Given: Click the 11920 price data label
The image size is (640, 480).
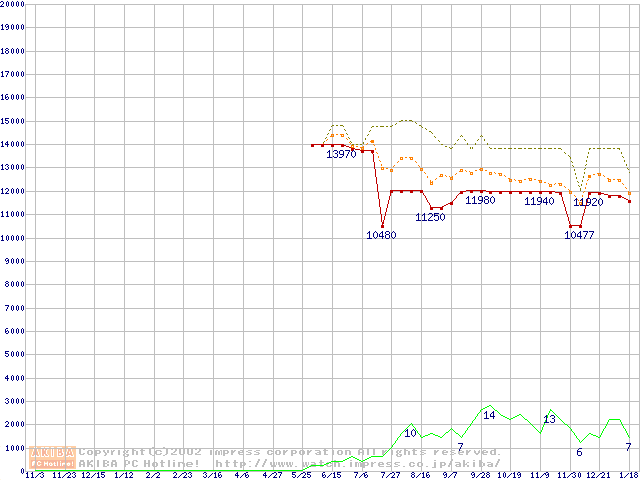Looking at the screenshot, I should (588, 202).
